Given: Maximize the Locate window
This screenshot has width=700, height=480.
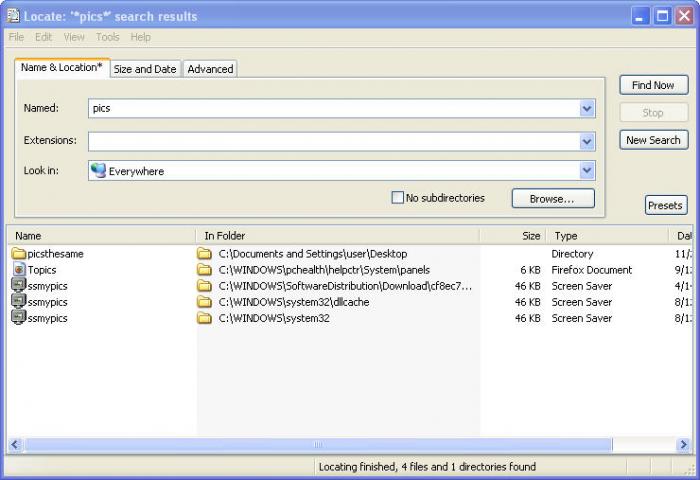Looking at the screenshot, I should 662,16.
